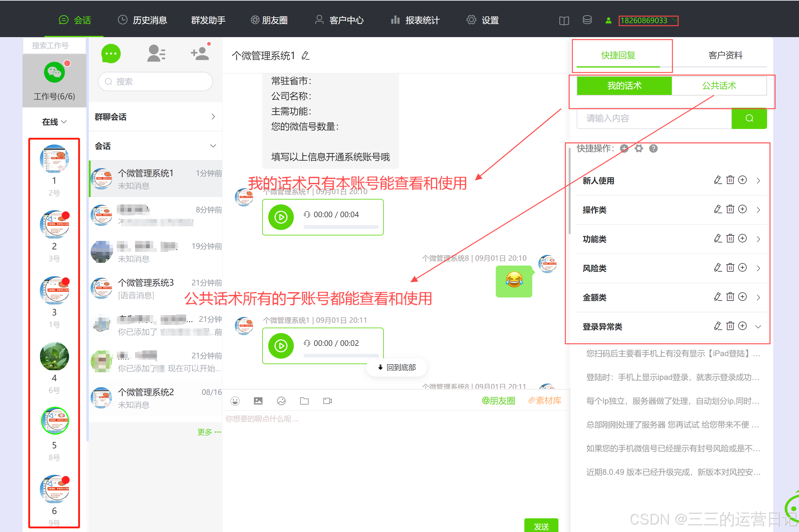
Task: Switch to 公共话术 toggle
Action: pyautogui.click(x=719, y=85)
